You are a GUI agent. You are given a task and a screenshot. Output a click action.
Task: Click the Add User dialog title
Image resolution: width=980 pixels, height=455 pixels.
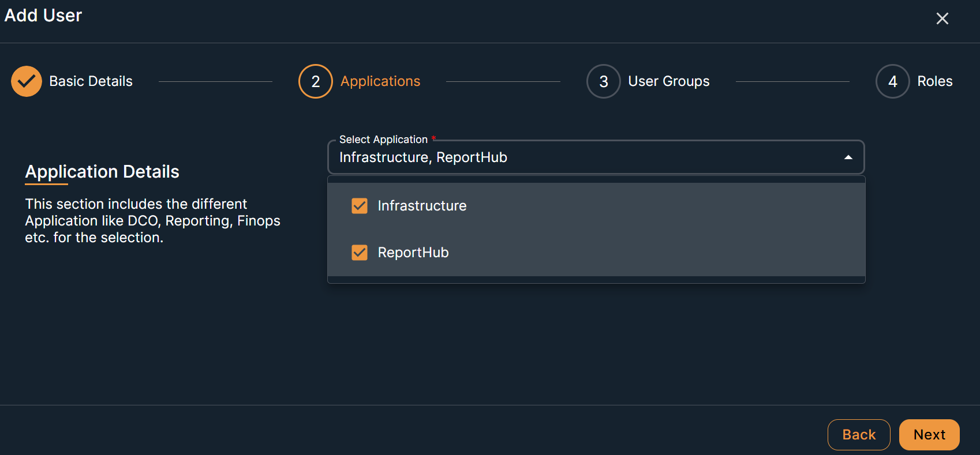click(43, 16)
